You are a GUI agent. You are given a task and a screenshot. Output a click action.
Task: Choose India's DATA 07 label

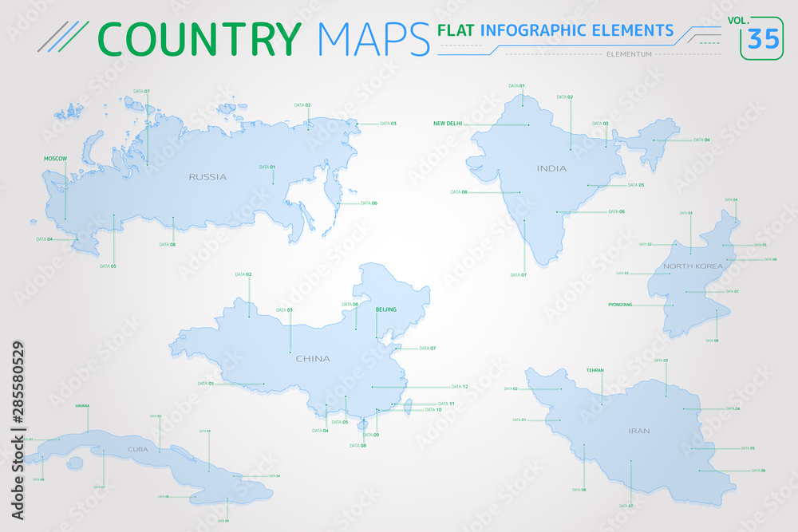(519, 274)
